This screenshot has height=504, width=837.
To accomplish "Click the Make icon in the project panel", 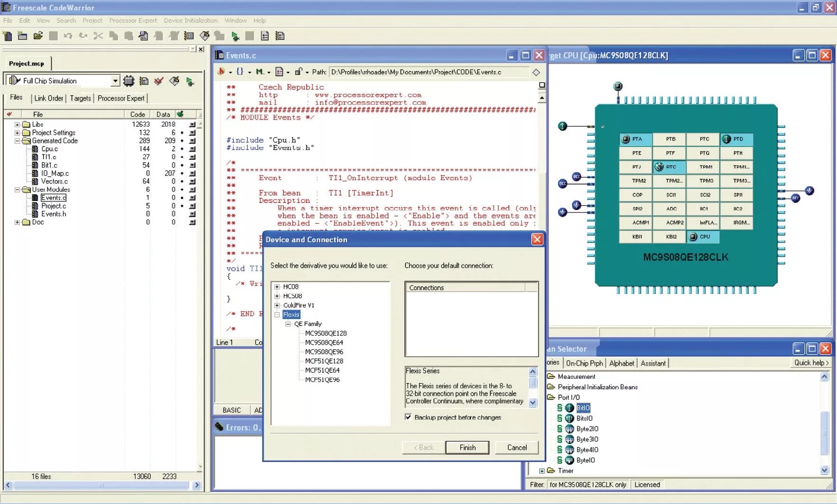I will coord(175,81).
